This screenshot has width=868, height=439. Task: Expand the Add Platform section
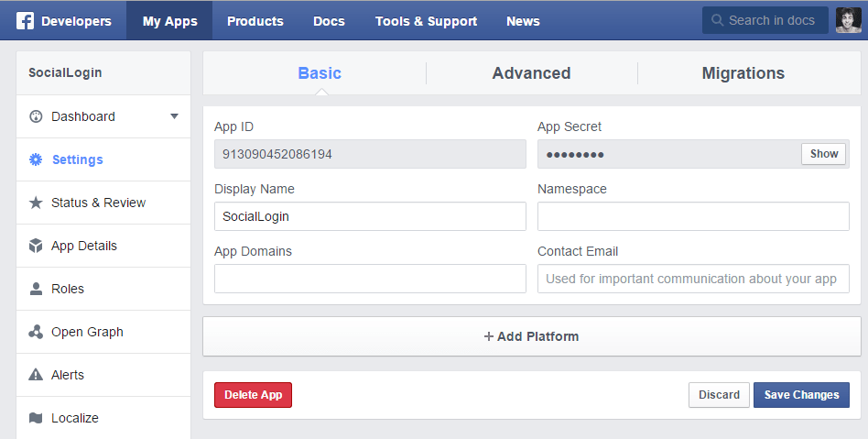531,336
